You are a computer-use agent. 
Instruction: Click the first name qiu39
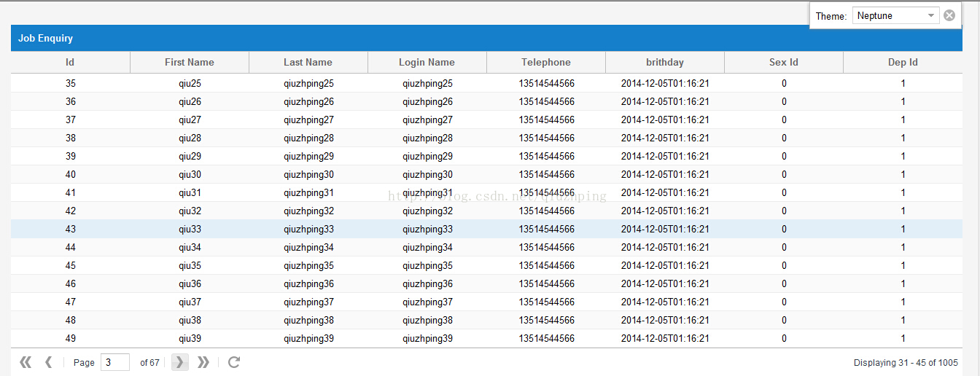click(190, 338)
